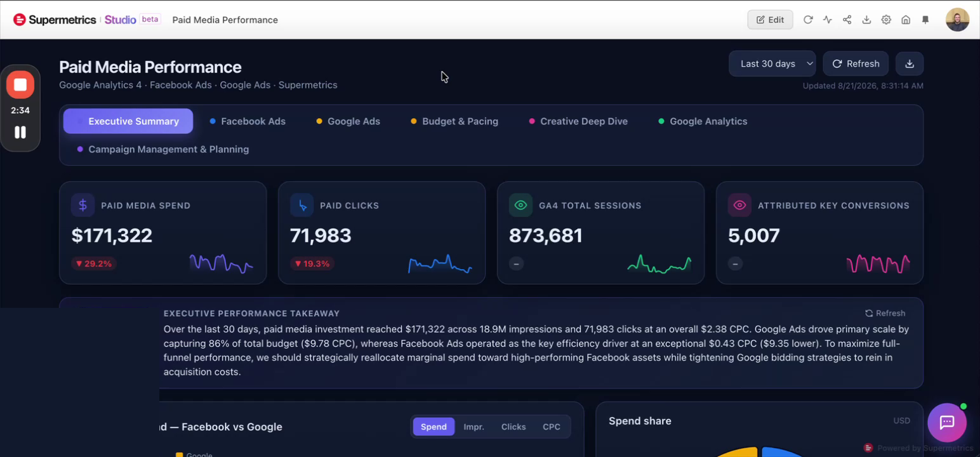Image resolution: width=980 pixels, height=457 pixels.
Task: Stop the screen recording with red button
Action: click(20, 84)
